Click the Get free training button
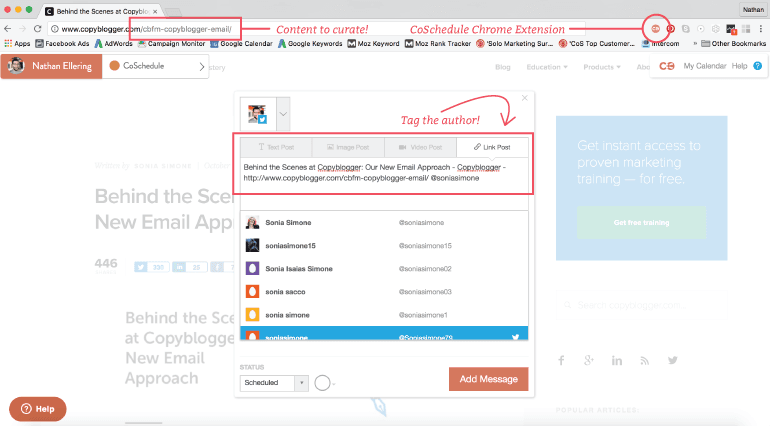Screen dimensions: 770x426 coord(641,223)
